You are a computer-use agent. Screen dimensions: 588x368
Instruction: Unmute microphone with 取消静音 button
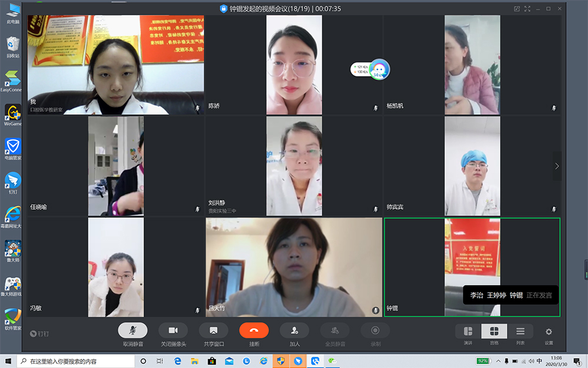tap(133, 331)
